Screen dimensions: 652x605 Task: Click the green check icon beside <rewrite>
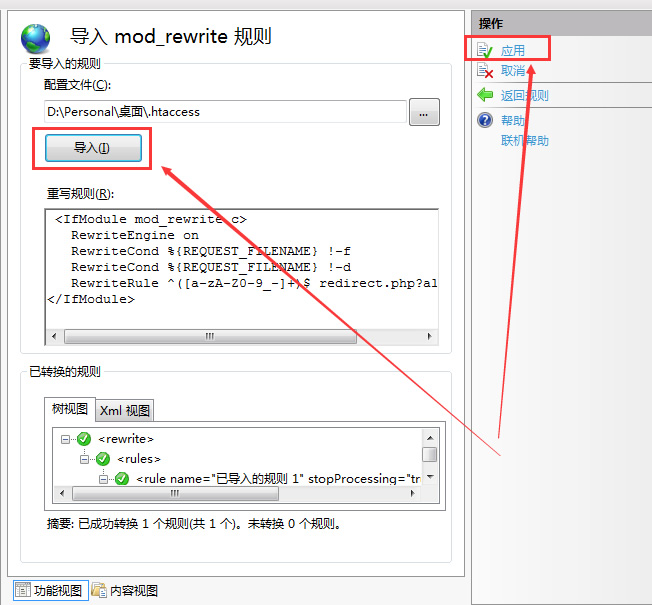[84, 439]
